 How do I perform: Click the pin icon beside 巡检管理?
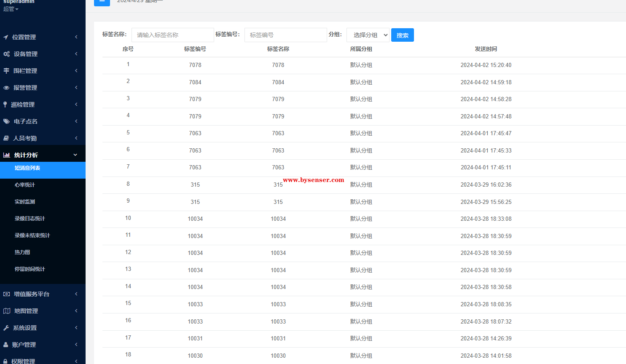pyautogui.click(x=5, y=104)
